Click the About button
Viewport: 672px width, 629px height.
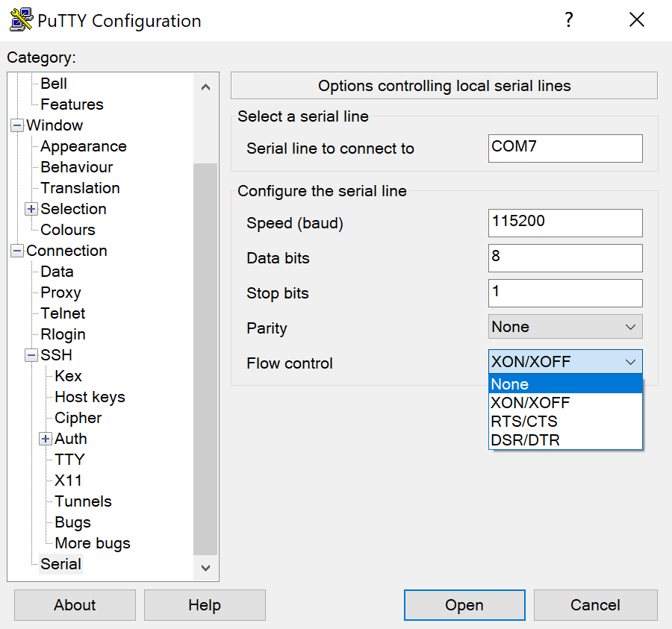click(75, 605)
